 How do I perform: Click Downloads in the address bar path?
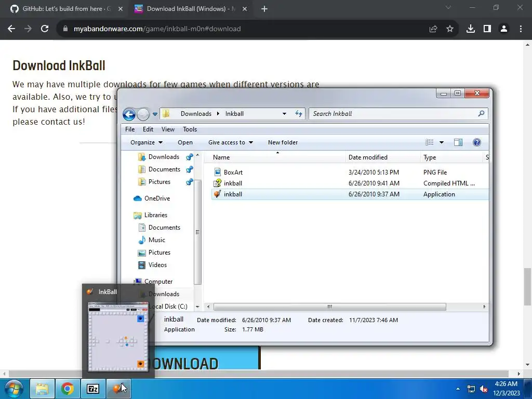tap(196, 114)
